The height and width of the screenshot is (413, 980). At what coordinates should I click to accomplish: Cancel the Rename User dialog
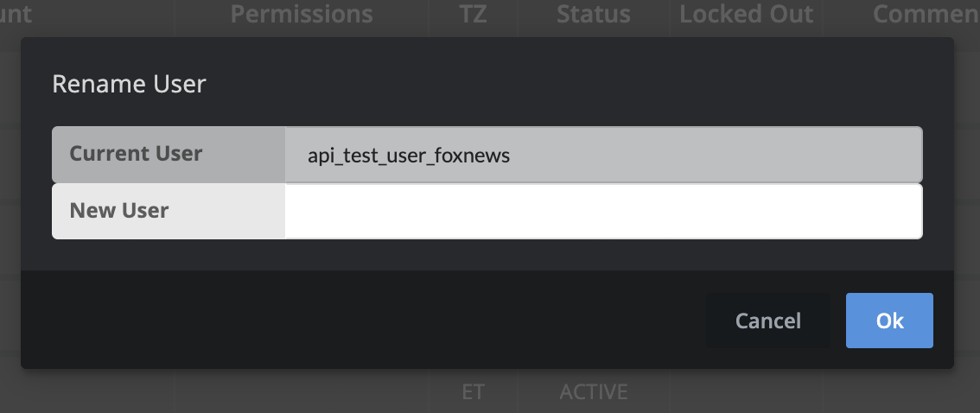coord(767,321)
